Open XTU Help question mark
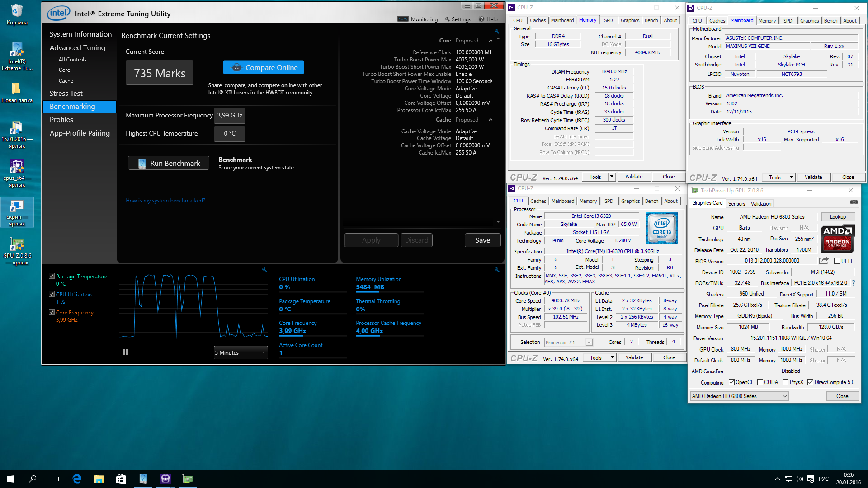This screenshot has height=488, width=868. 481,19
